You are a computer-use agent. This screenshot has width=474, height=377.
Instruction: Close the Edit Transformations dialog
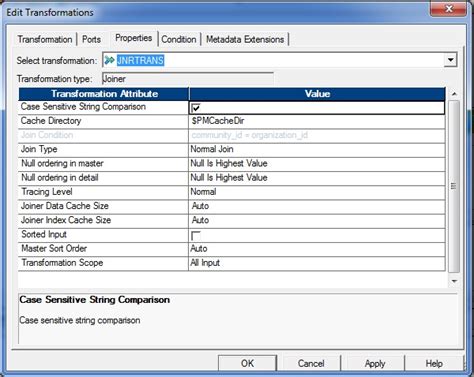point(448,9)
